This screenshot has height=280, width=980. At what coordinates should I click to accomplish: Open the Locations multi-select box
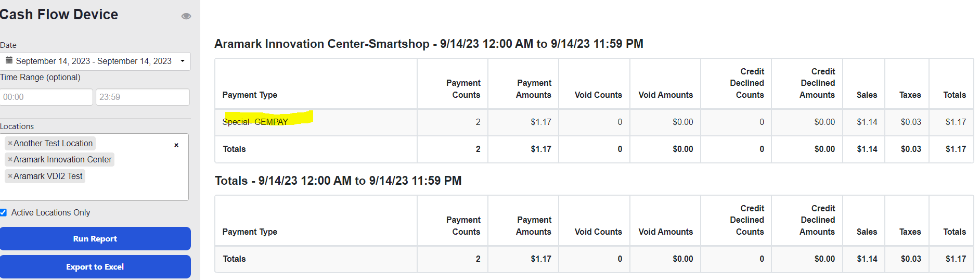94,167
